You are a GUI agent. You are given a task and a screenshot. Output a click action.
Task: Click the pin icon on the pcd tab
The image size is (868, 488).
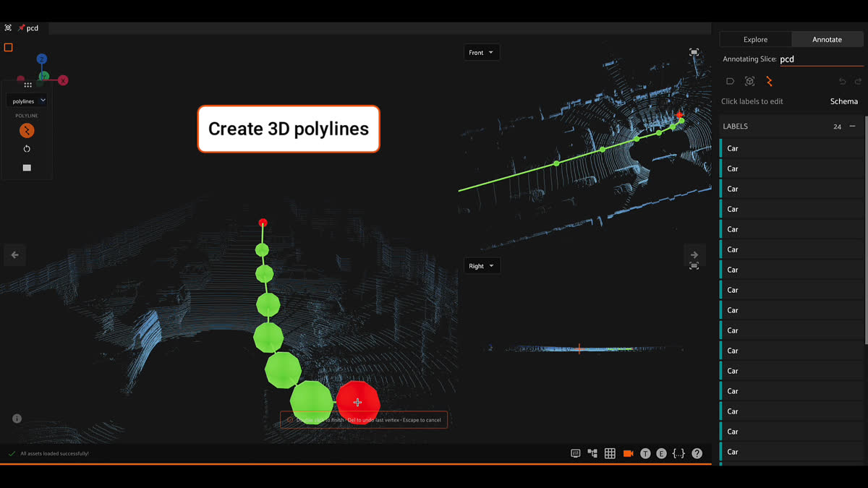[x=22, y=28]
